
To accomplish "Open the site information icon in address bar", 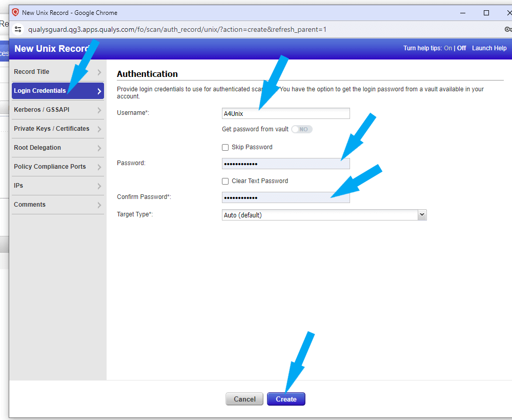I will click(18, 29).
